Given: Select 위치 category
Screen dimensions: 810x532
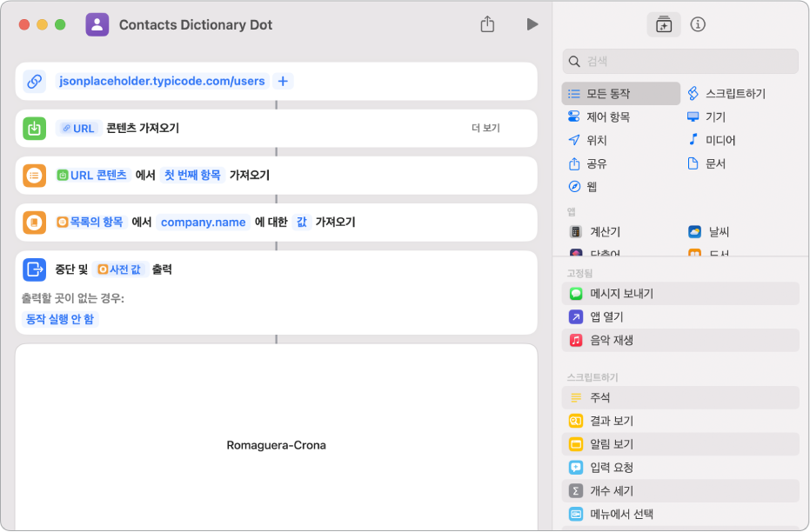Looking at the screenshot, I should (587, 140).
